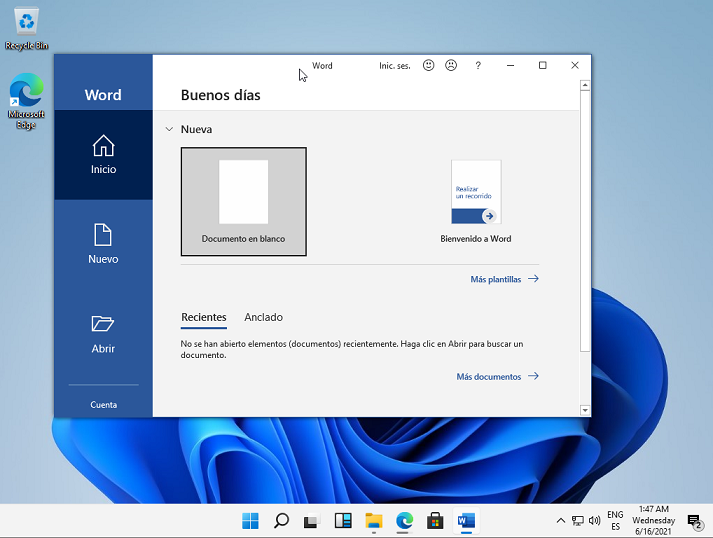Minimize the Word window
The height and width of the screenshot is (538, 713).
tap(510, 65)
